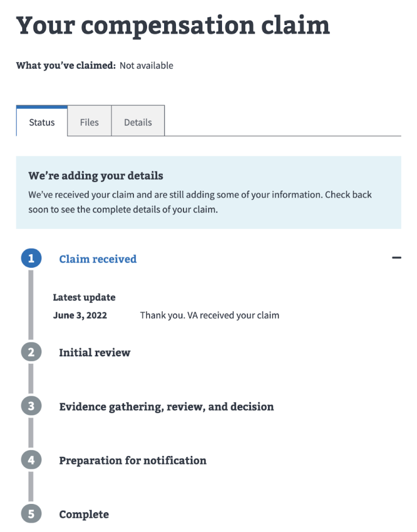The width and height of the screenshot is (417, 532).
Task: Expand the Preparation for notification step
Action: [x=133, y=460]
